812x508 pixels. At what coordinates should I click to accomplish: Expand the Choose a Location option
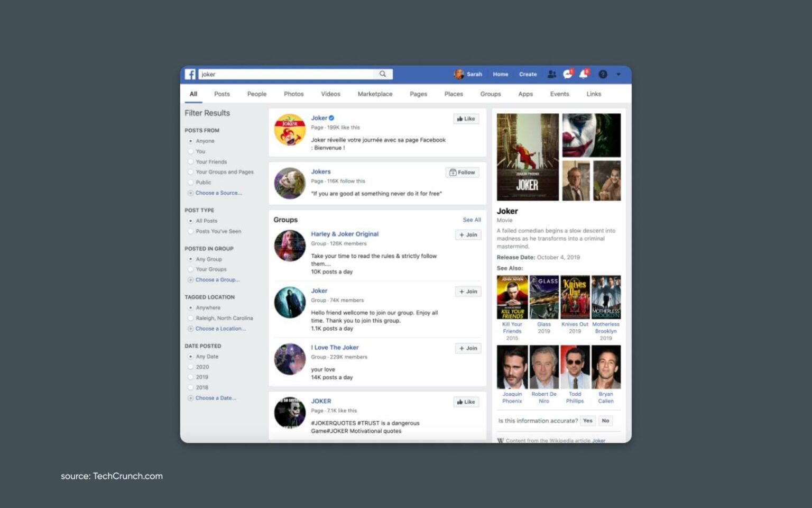(x=218, y=329)
